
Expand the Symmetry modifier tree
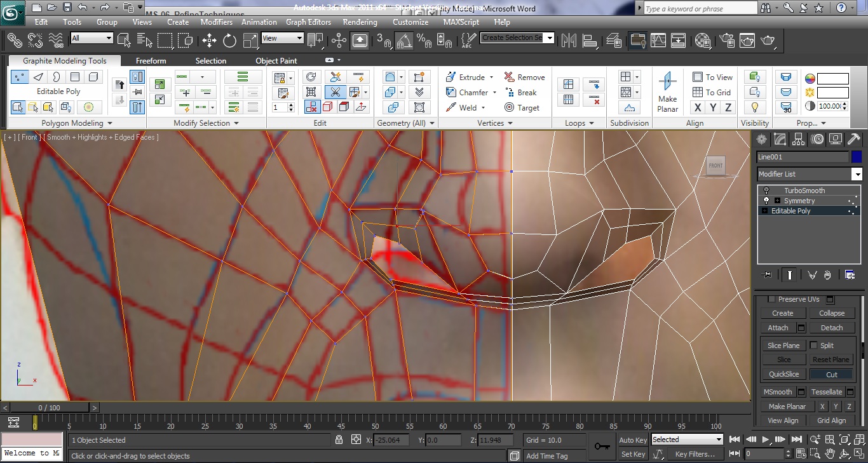pyautogui.click(x=777, y=201)
